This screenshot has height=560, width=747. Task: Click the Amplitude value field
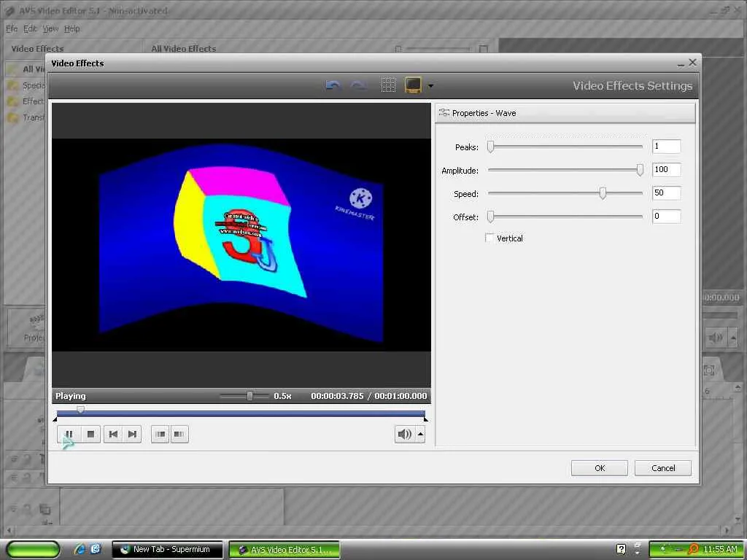(667, 169)
